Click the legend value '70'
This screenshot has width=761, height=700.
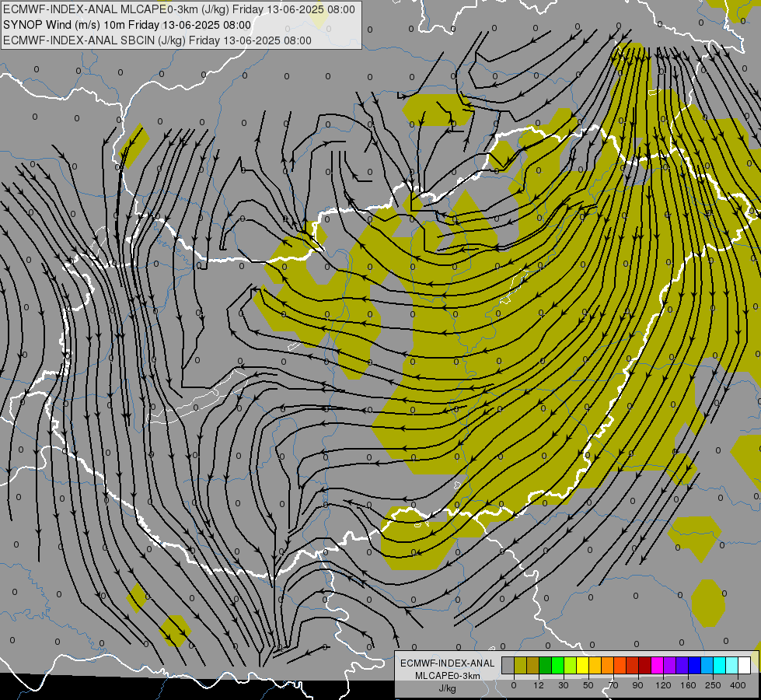tap(613, 685)
